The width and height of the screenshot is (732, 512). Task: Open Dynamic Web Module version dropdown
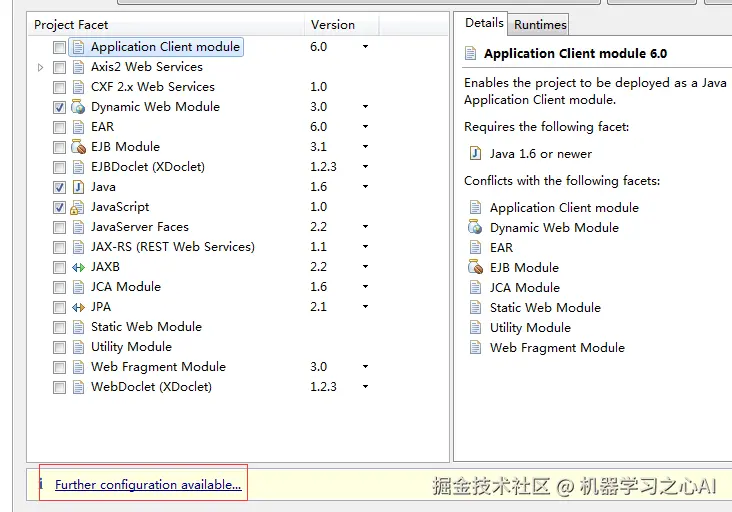366,107
